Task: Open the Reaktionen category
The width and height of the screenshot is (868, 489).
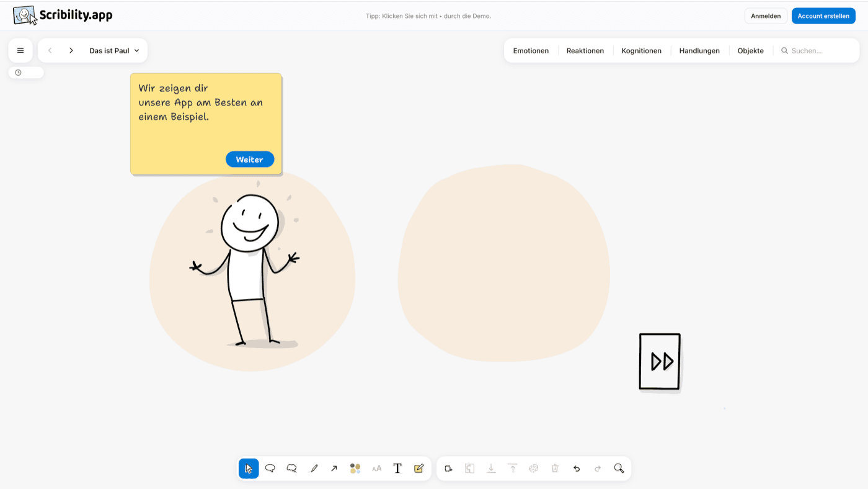Action: click(x=585, y=51)
